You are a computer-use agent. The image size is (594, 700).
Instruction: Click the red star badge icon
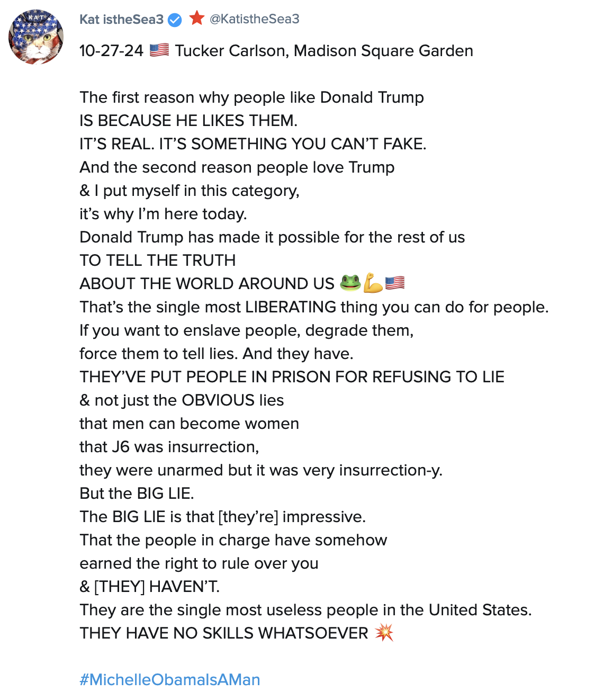coord(197,19)
